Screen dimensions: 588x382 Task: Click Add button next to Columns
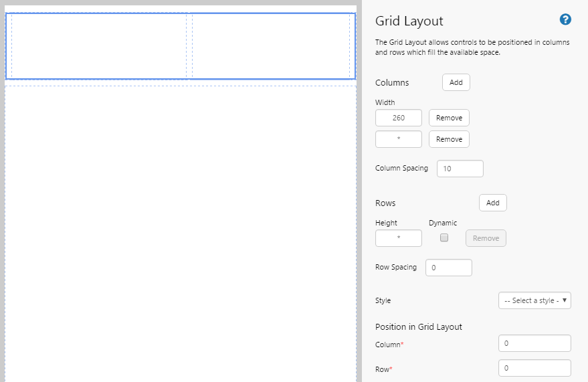pos(456,82)
